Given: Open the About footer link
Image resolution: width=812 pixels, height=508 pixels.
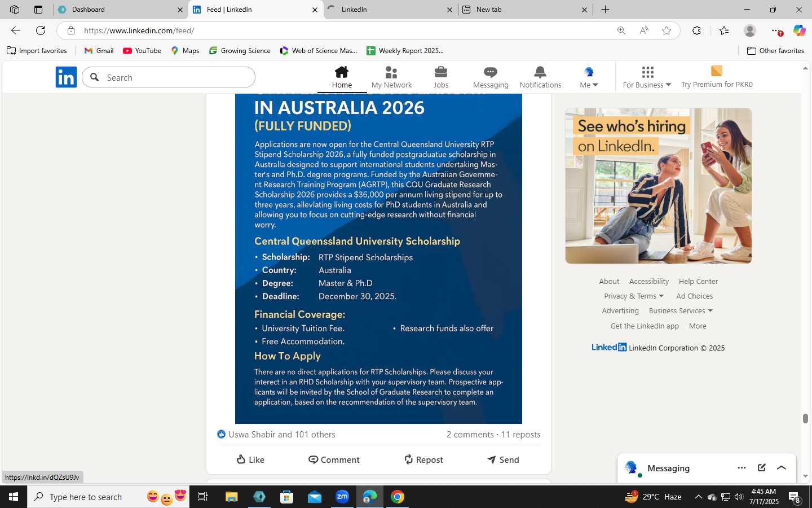Looking at the screenshot, I should [609, 281].
